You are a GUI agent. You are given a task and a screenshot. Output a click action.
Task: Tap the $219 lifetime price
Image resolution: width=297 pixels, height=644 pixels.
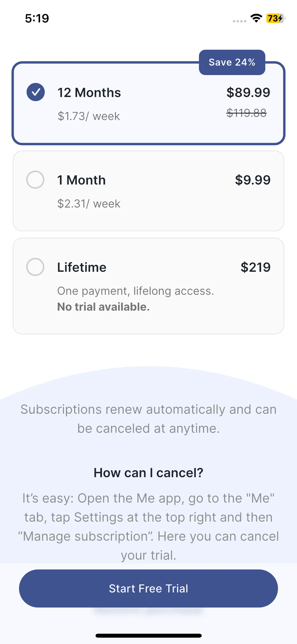tap(256, 267)
